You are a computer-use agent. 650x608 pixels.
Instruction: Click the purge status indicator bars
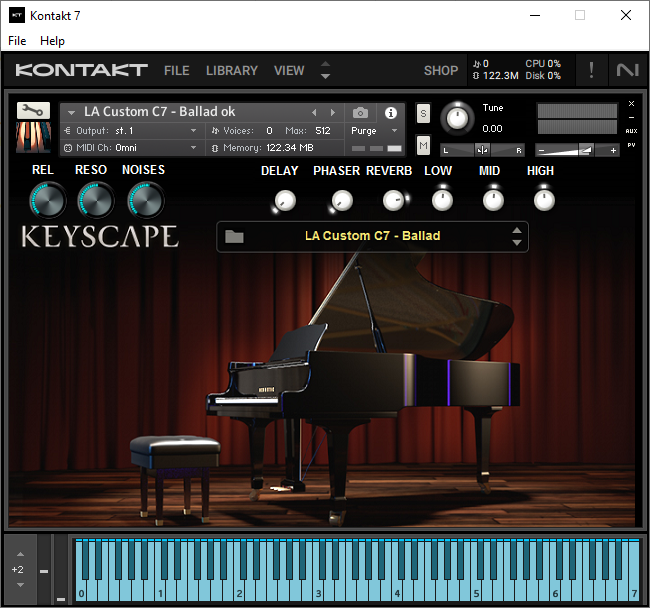pos(376,148)
